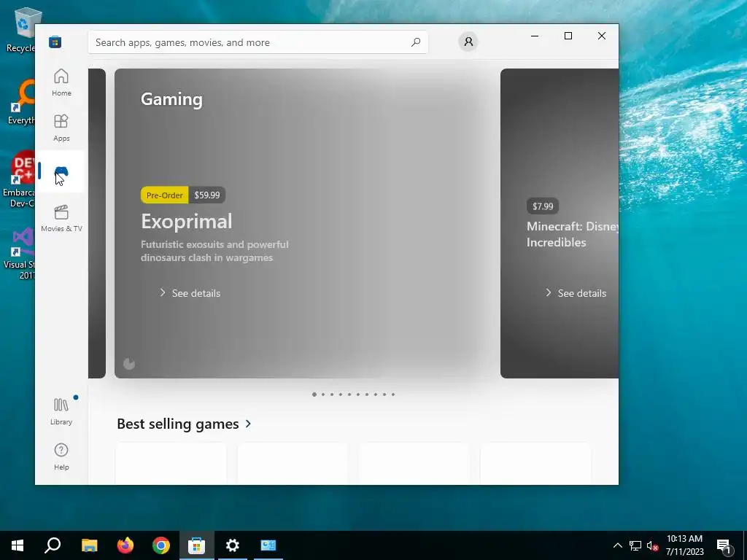
Task: Click the muted volume tray icon
Action: pos(652,545)
